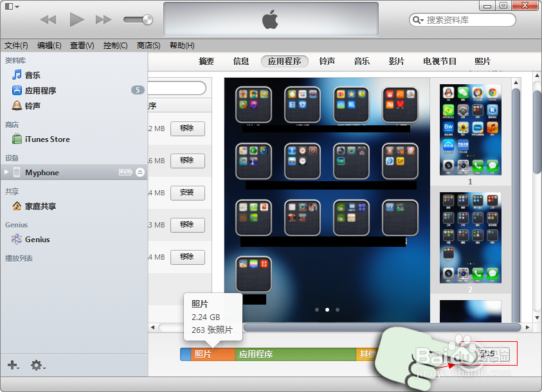
Task: Switch to the 照片 tab
Action: 483,61
